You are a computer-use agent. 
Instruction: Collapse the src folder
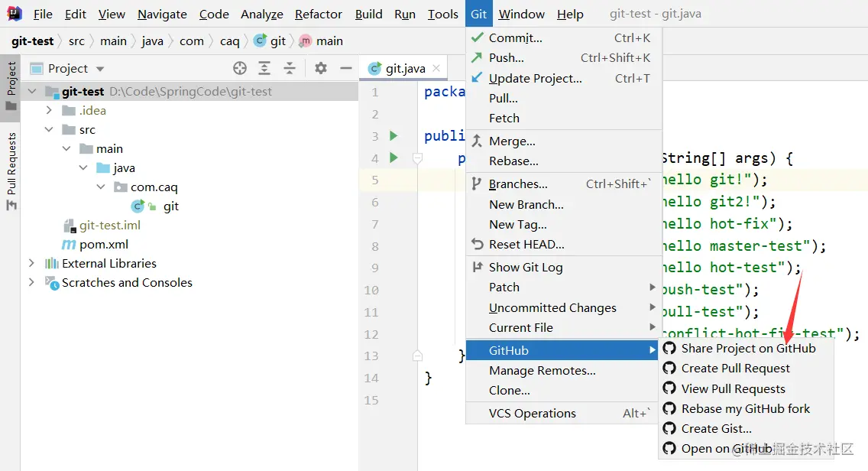pos(49,129)
